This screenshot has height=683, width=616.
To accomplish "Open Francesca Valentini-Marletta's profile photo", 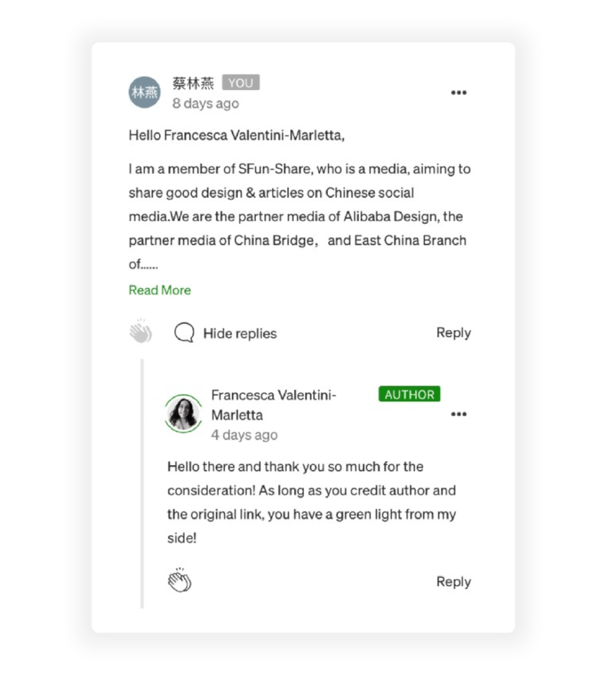I will point(184,413).
